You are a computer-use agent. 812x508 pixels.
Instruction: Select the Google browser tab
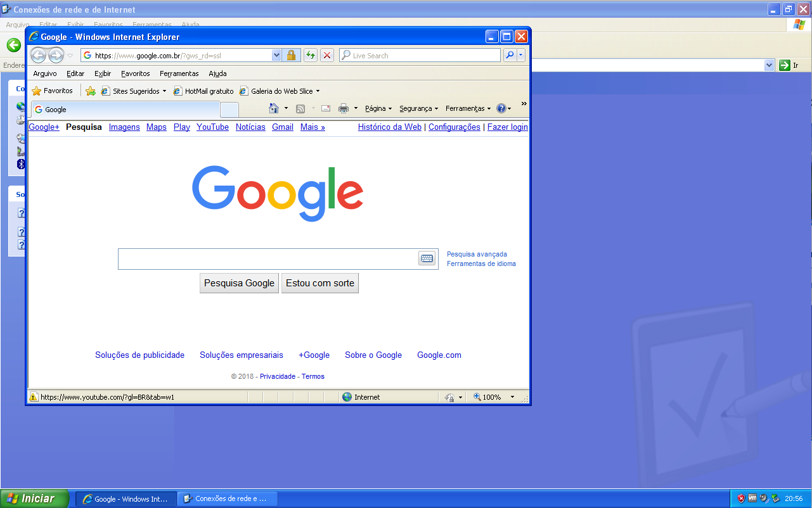[125, 110]
